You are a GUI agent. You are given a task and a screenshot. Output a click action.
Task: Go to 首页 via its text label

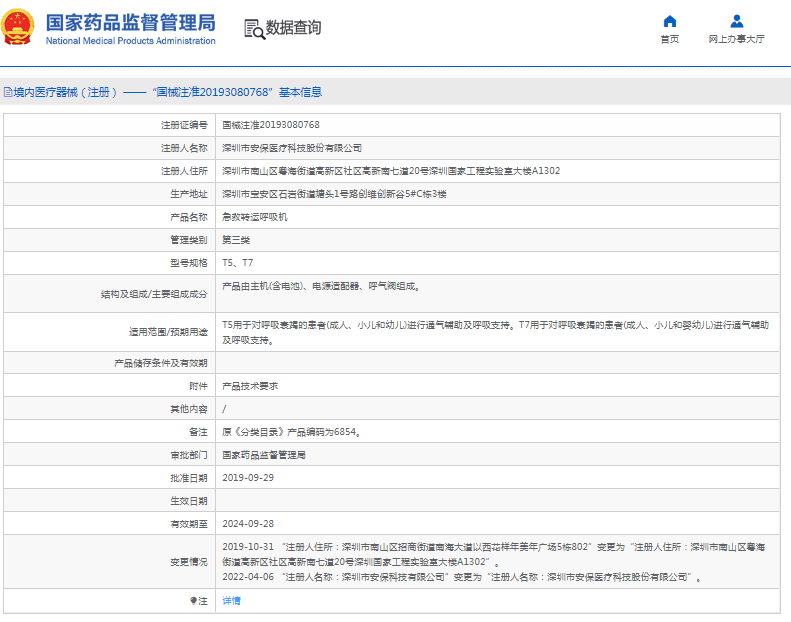(x=669, y=40)
